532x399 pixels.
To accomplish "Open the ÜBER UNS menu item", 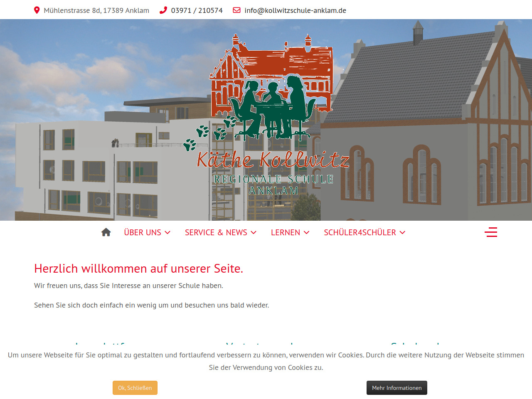I will (143, 233).
